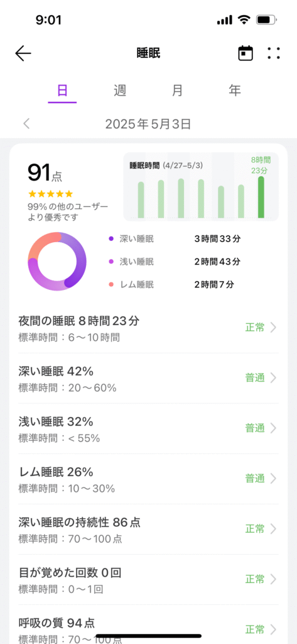Open 目が覚めた回数 0回 row
Image resolution: width=297 pixels, height=644 pixels.
148,579
